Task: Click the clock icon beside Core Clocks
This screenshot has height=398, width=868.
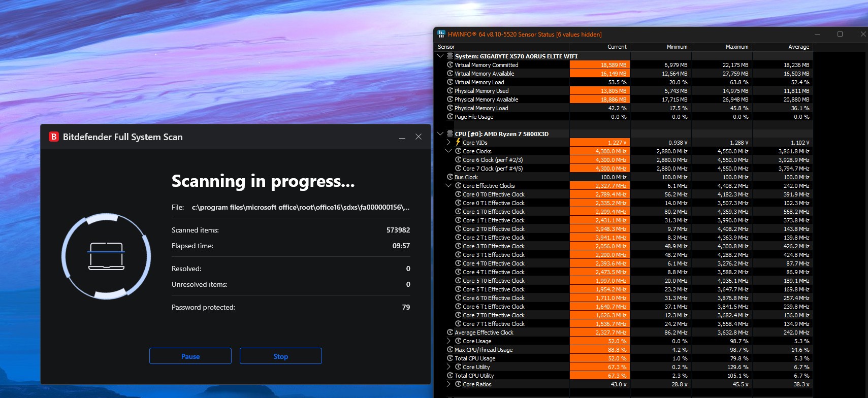Action: pos(458,151)
